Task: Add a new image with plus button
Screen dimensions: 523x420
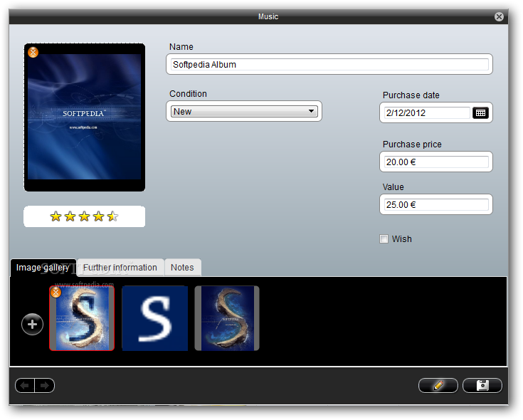Action: pos(32,325)
